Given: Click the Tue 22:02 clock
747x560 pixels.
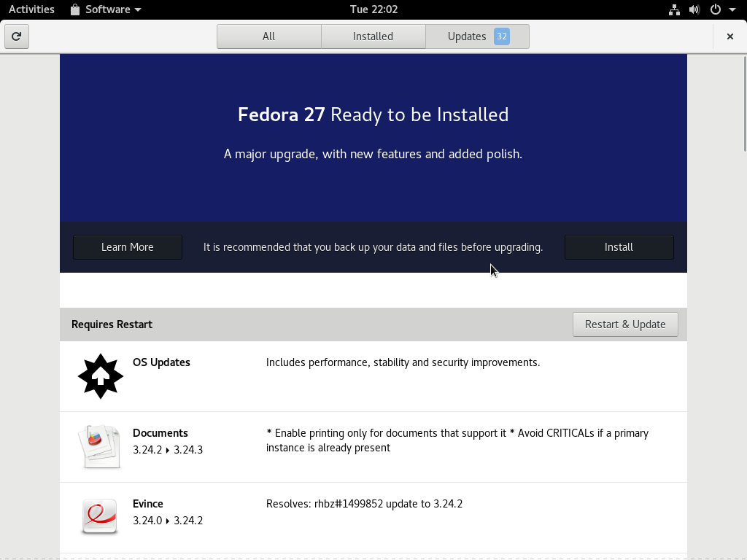Looking at the screenshot, I should pos(373,9).
